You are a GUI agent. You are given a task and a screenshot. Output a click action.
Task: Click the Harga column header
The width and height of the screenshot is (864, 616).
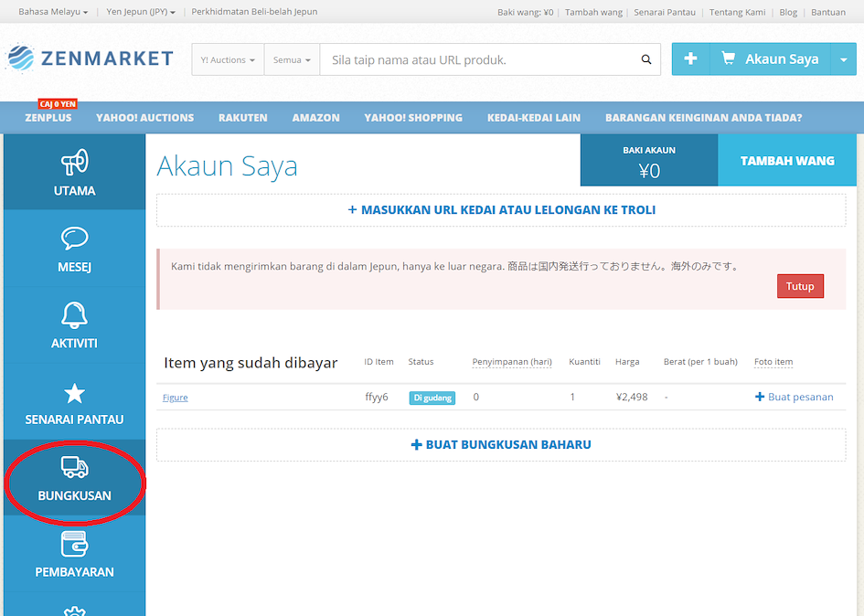tap(627, 362)
